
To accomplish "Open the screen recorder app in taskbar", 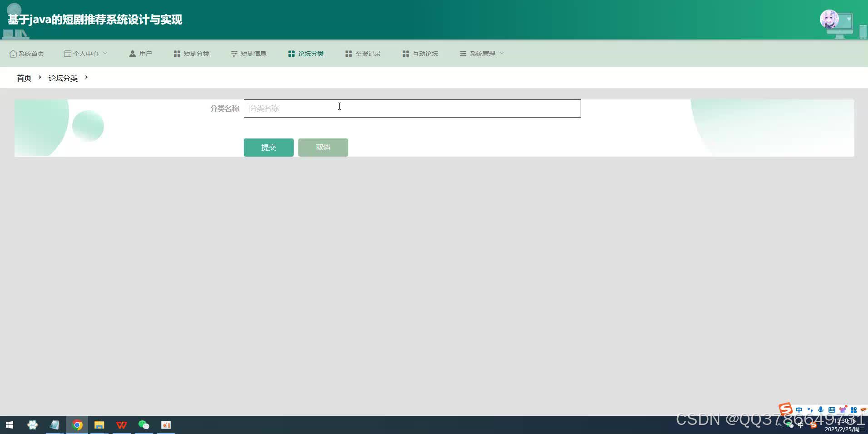I will (166, 425).
